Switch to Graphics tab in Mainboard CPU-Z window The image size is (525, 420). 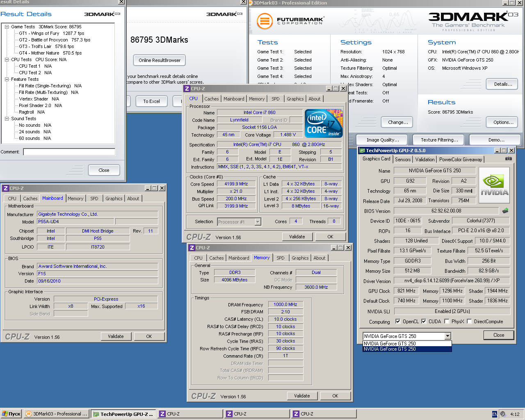[x=114, y=199]
